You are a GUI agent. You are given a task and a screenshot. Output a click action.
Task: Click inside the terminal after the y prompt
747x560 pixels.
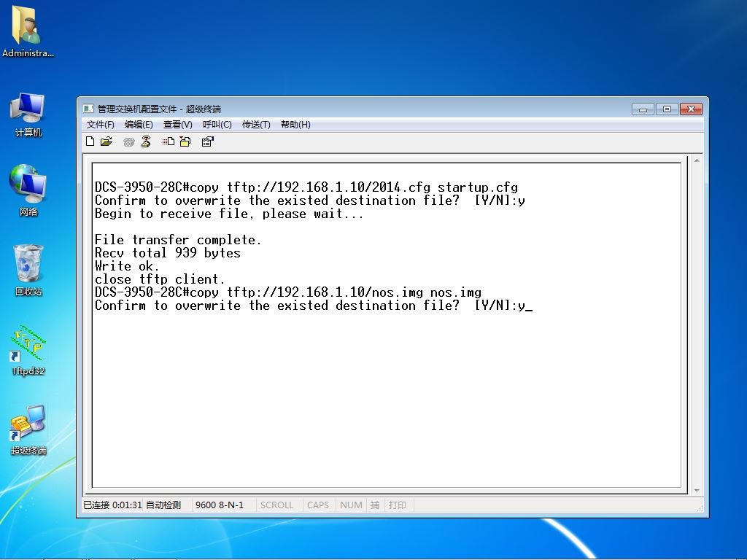530,306
